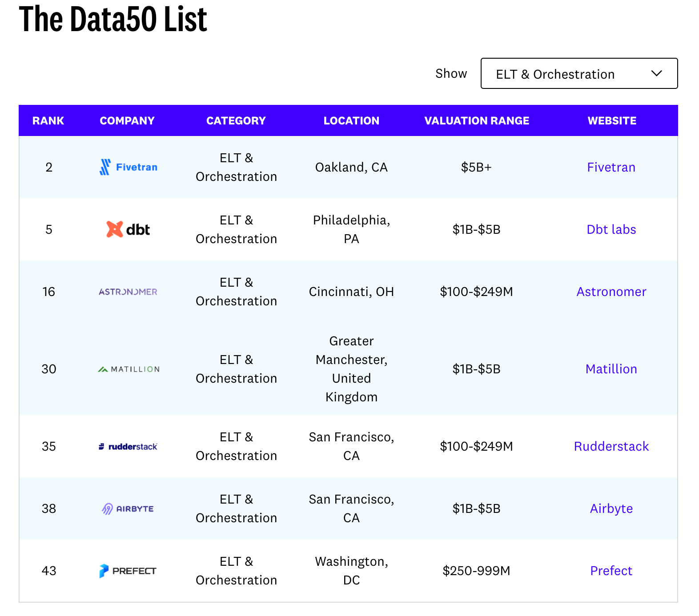The image size is (699, 616).
Task: Select rank 2 cell
Action: (x=49, y=167)
